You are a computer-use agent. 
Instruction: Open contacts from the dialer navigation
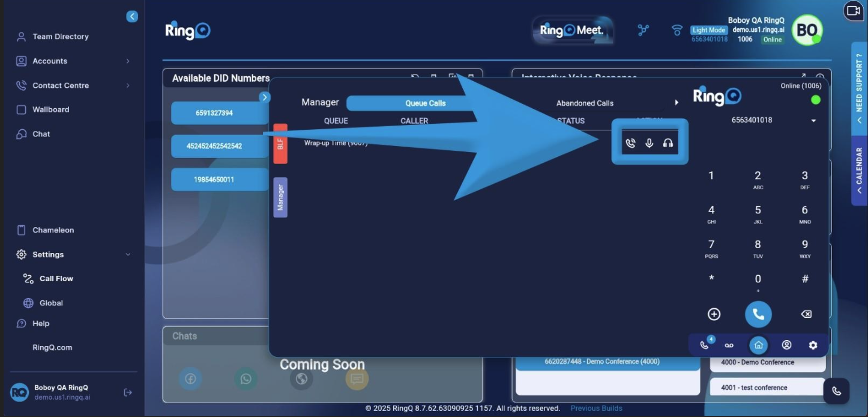[787, 344]
